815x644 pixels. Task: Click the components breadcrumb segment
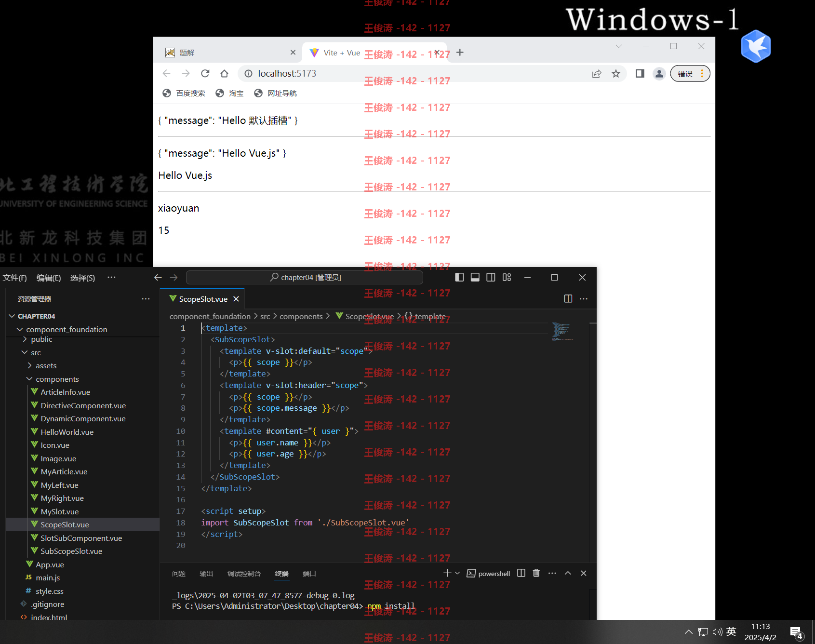pos(301,316)
